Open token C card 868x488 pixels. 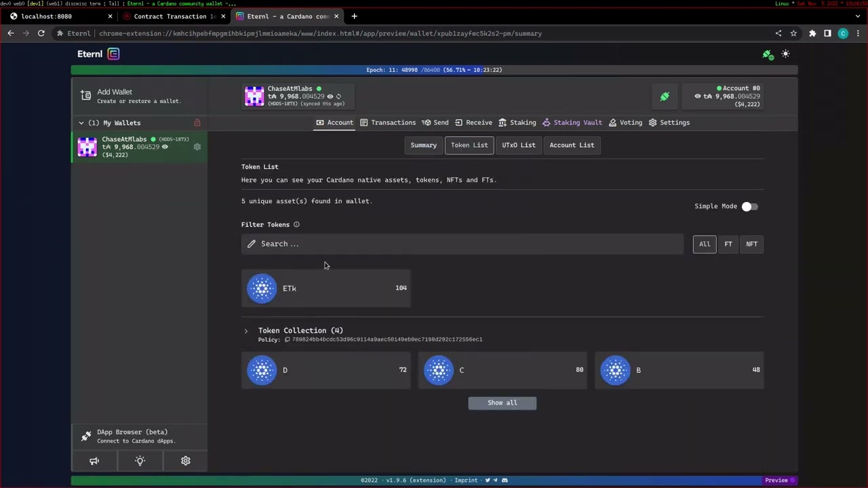point(502,370)
